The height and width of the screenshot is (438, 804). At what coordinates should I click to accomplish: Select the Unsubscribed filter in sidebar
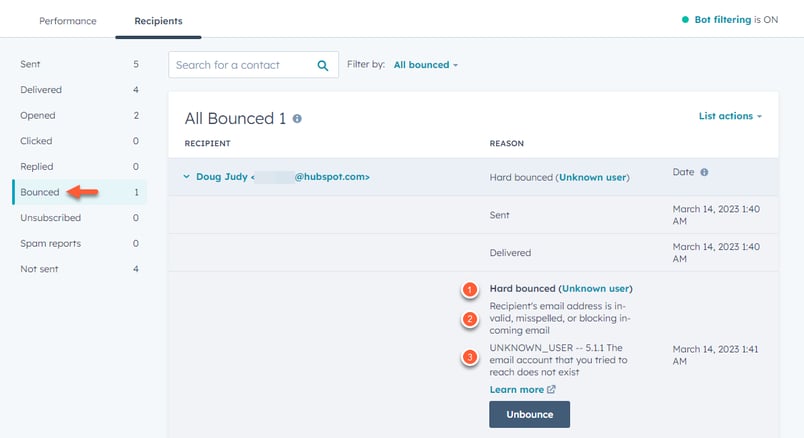50,217
